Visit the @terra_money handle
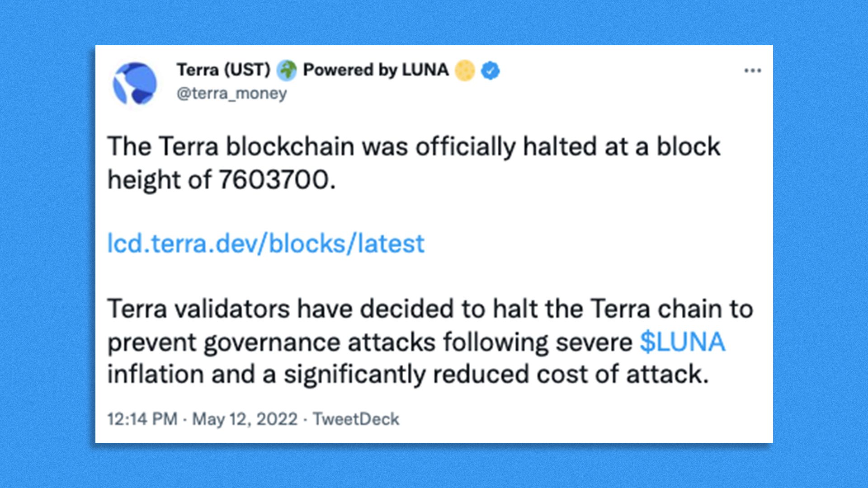The width and height of the screenshot is (868, 488). pos(231,94)
